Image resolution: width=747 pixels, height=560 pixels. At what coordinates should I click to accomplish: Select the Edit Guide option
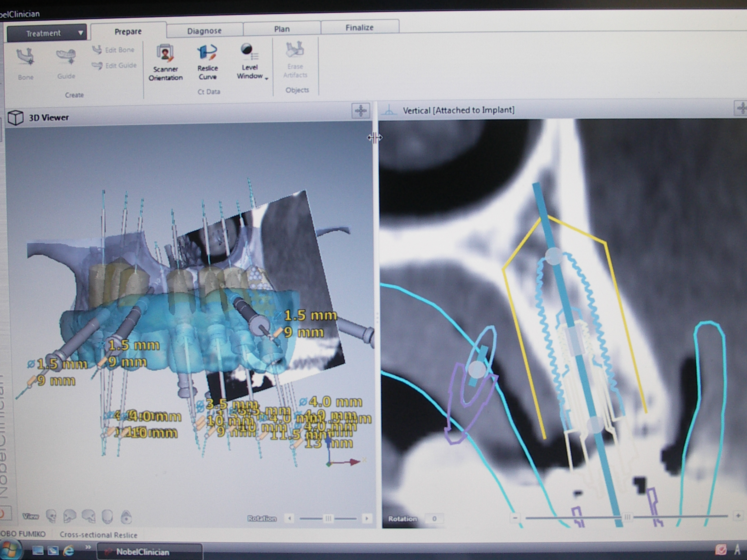coord(114,65)
